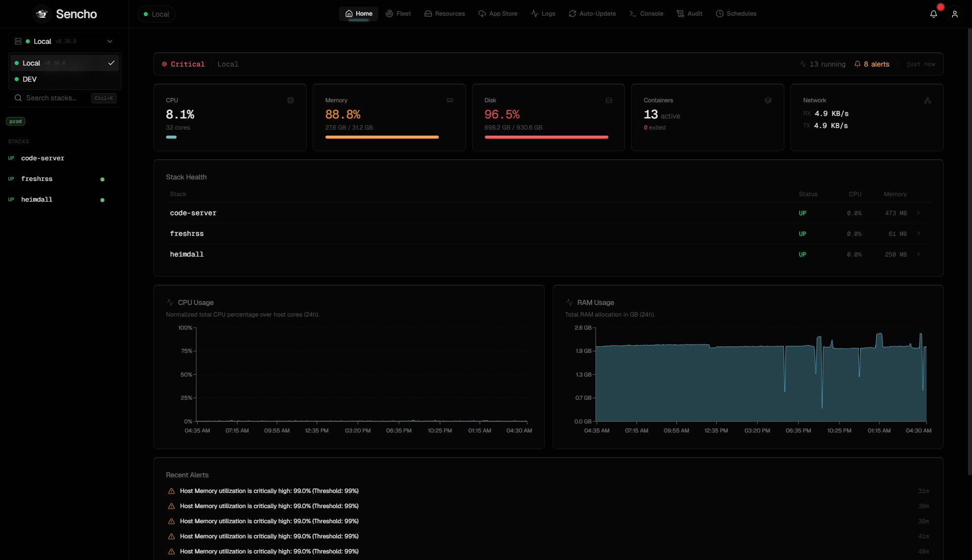Switch to the Resources tab
972x560 pixels.
(444, 14)
